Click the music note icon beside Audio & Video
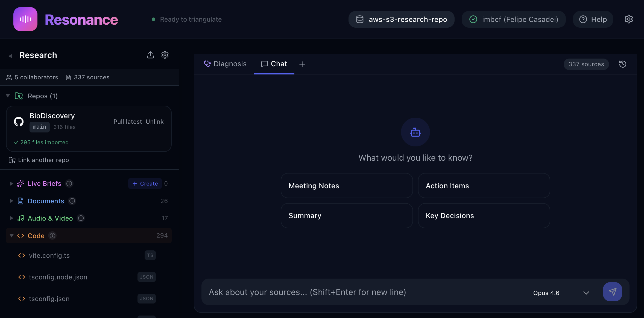The width and height of the screenshot is (644, 318). point(21,218)
